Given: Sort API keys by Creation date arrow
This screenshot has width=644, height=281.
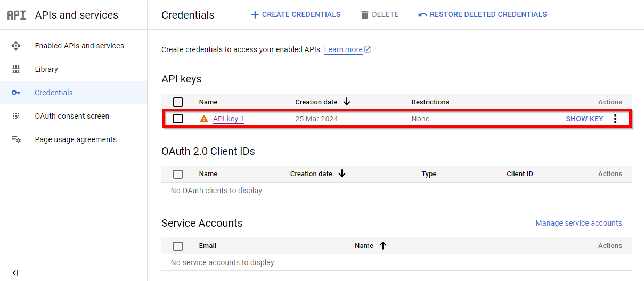Looking at the screenshot, I should [x=347, y=102].
